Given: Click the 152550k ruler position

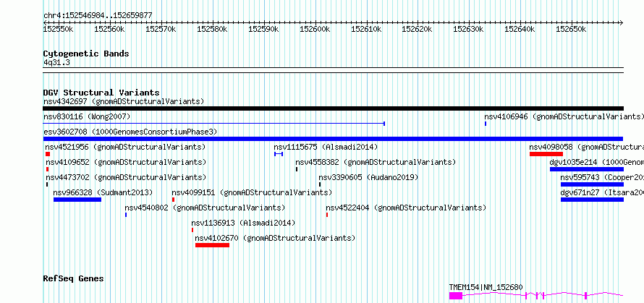Looking at the screenshot, I should click(x=59, y=29).
